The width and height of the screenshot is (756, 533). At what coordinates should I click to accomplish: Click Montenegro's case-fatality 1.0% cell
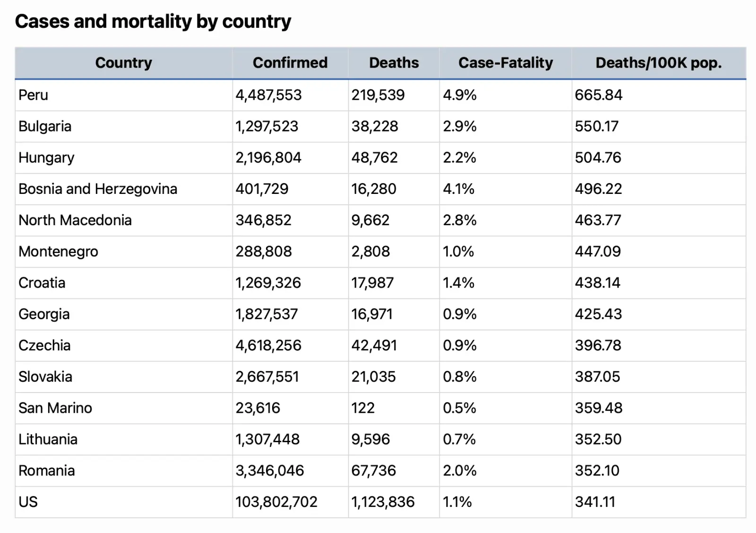tap(458, 251)
